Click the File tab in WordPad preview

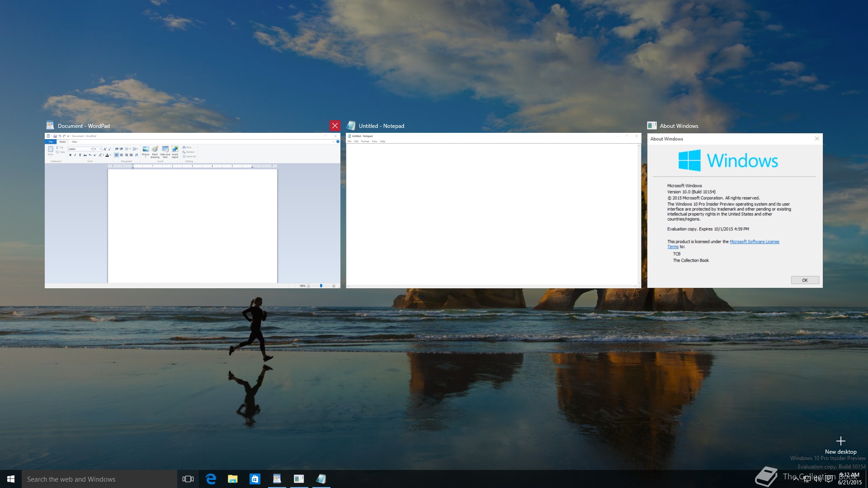tap(51, 142)
